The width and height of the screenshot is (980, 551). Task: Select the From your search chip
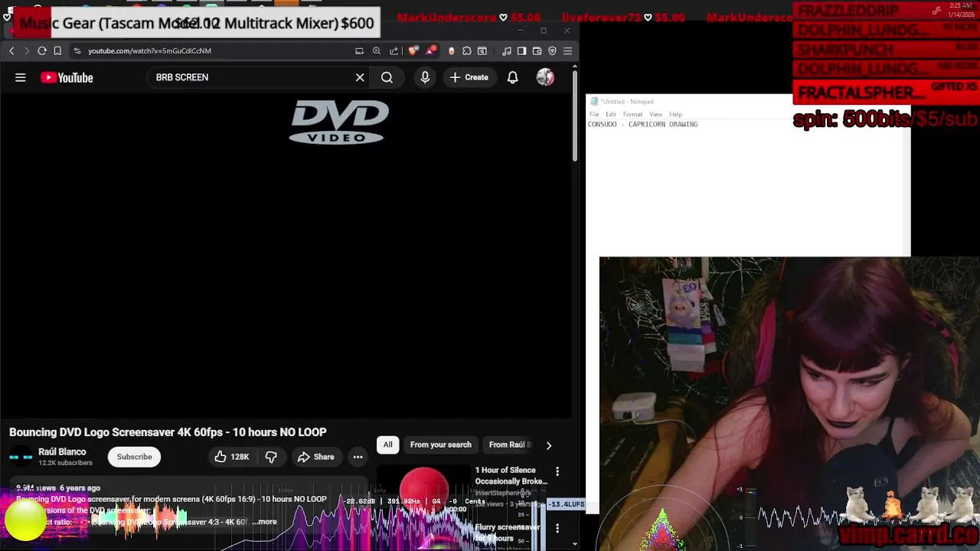440,445
